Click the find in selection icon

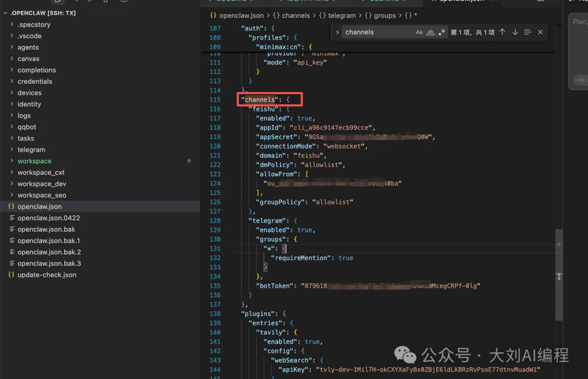click(x=528, y=32)
